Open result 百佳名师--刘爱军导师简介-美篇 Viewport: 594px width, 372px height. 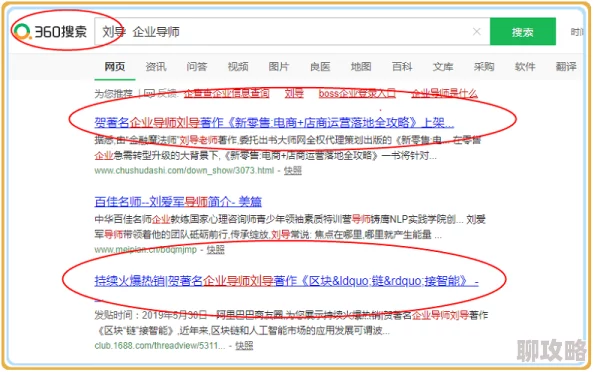tap(178, 202)
